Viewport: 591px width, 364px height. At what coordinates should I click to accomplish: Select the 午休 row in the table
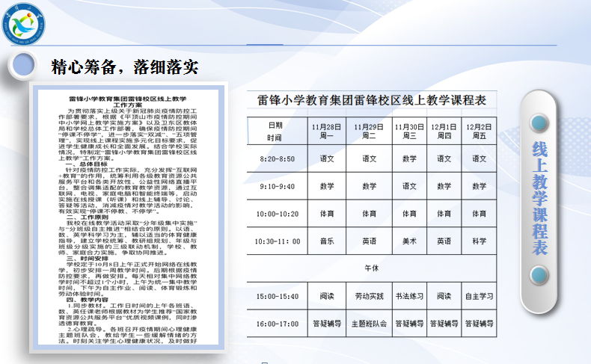click(372, 267)
